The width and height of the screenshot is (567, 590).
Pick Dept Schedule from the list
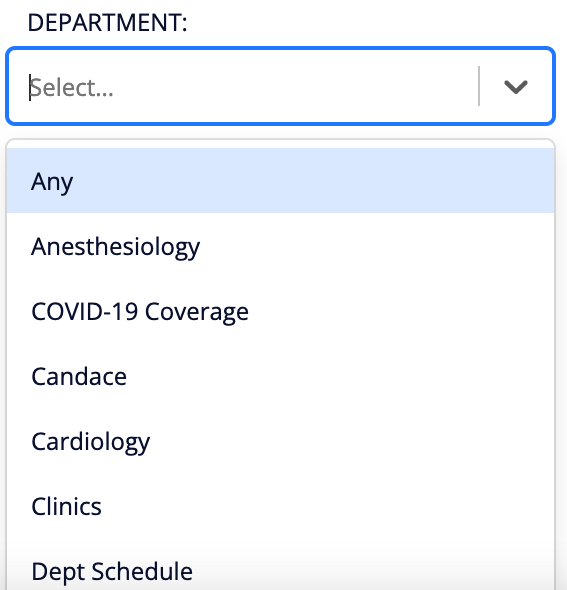coord(280,566)
